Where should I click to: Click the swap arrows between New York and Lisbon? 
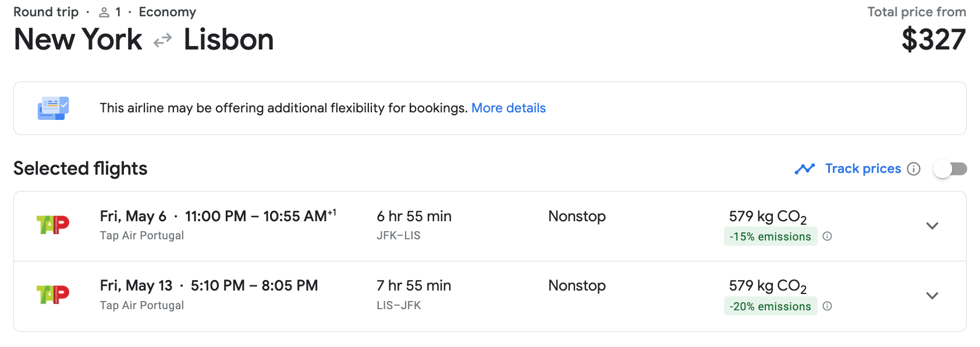(x=163, y=40)
